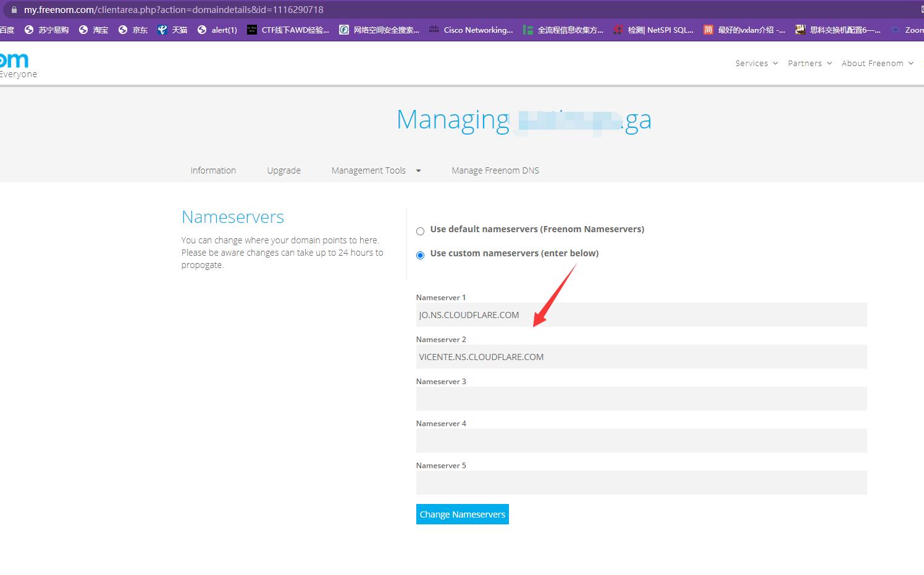The height and width of the screenshot is (575, 924).
Task: Open the 检测 NetSPI SQL bookmark
Action: tap(653, 30)
